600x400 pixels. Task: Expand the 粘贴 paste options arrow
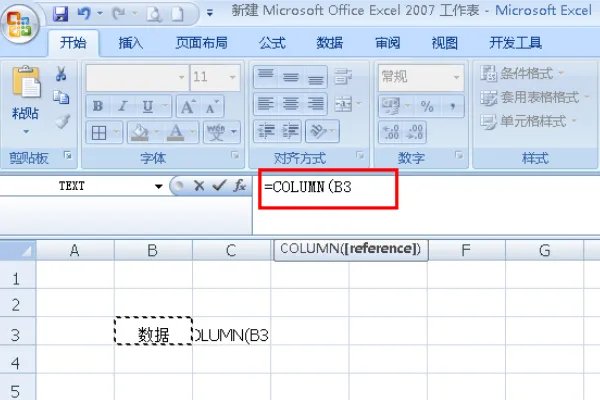click(x=26, y=131)
